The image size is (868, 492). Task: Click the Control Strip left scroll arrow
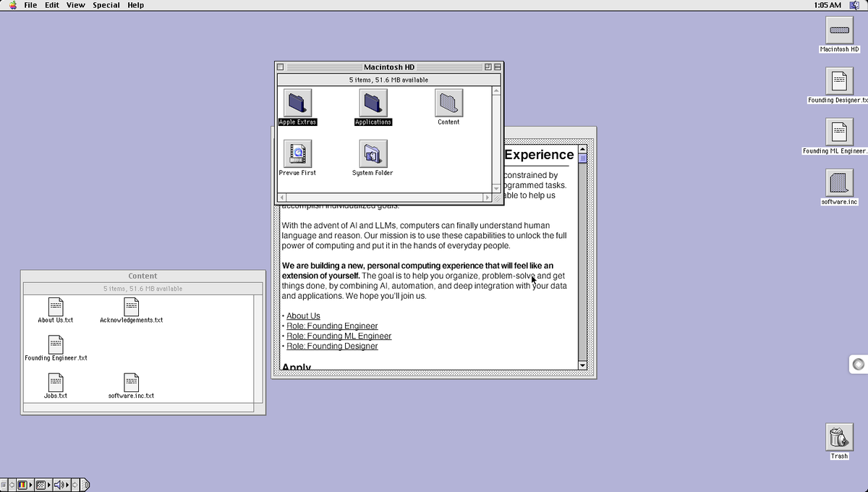[12, 485]
